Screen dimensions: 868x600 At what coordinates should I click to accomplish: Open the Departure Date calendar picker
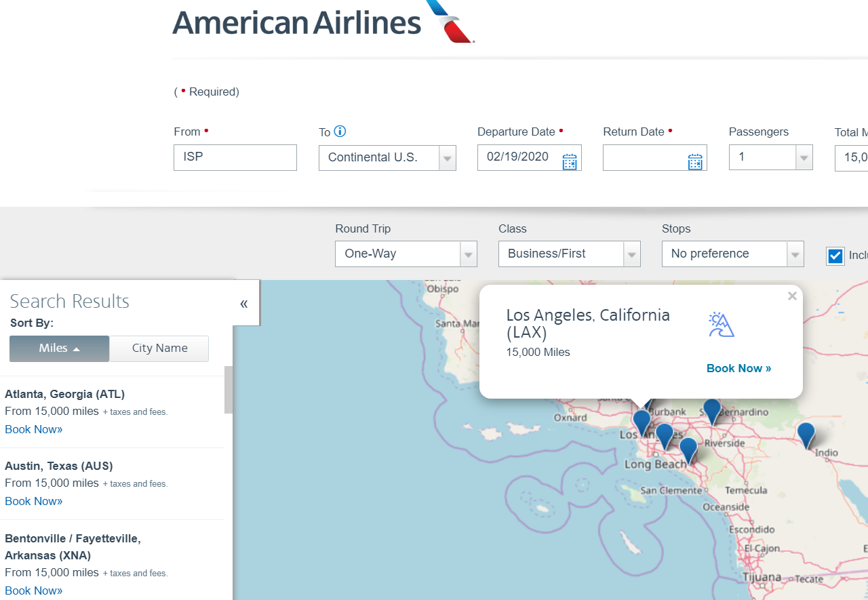click(570, 162)
